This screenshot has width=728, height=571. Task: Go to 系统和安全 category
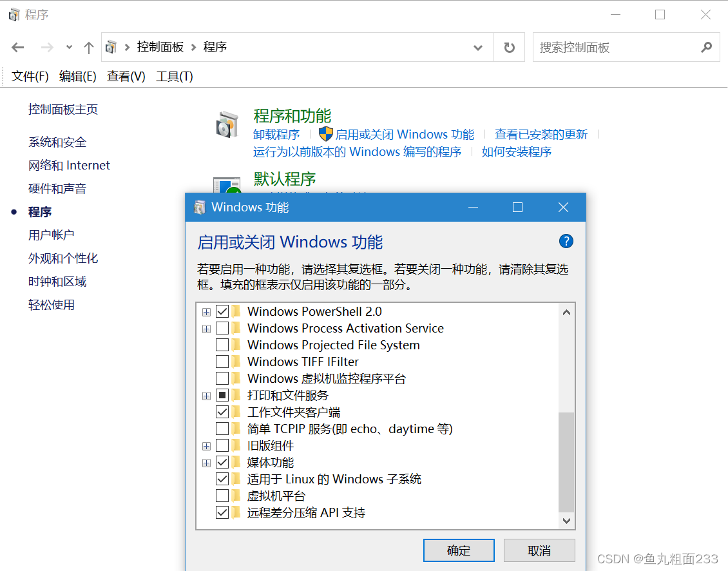[x=57, y=142]
